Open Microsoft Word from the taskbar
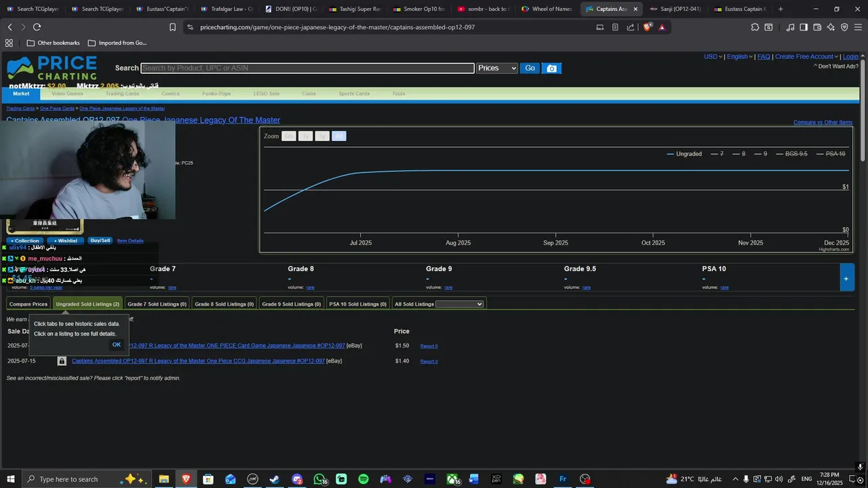The image size is (868, 488). click(474, 479)
